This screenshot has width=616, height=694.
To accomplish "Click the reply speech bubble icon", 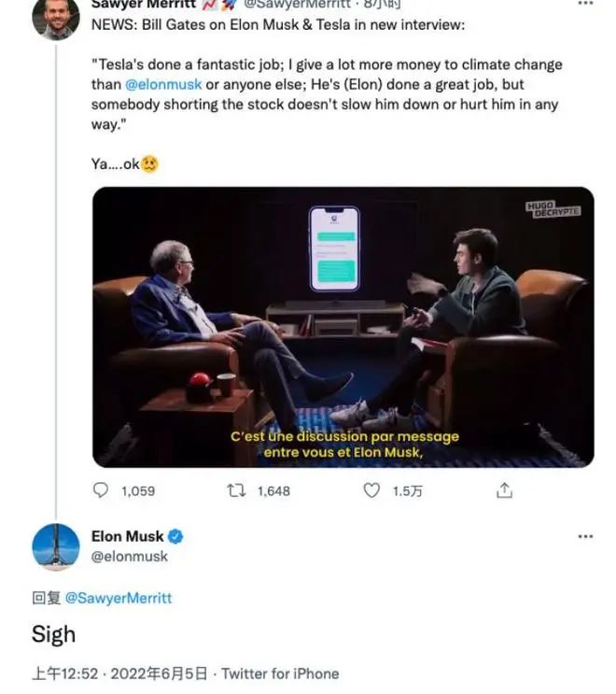I will click(102, 490).
